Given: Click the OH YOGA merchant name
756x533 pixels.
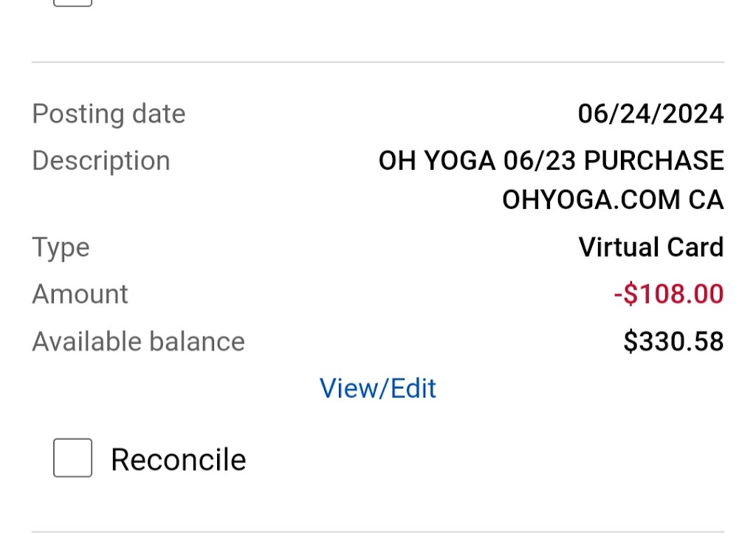Looking at the screenshot, I should point(436,160).
